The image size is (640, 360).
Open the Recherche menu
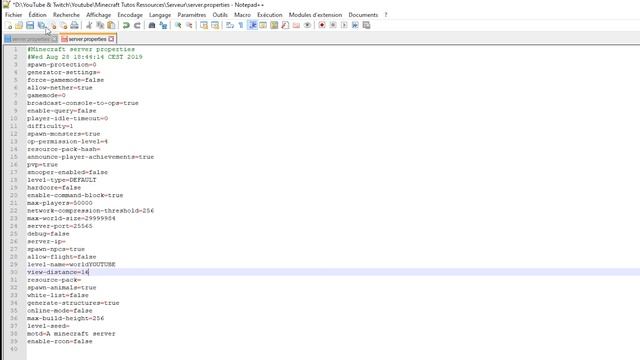[66, 15]
